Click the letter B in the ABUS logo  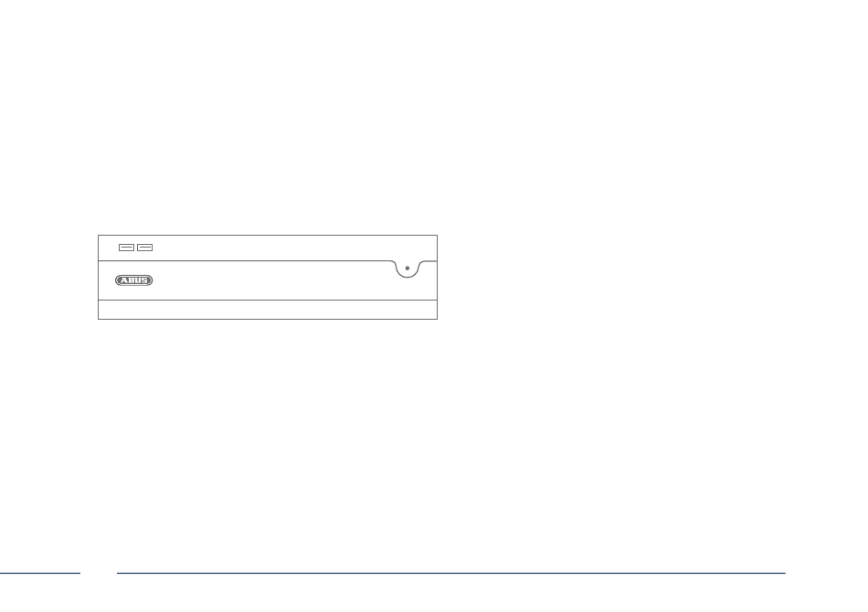point(132,280)
